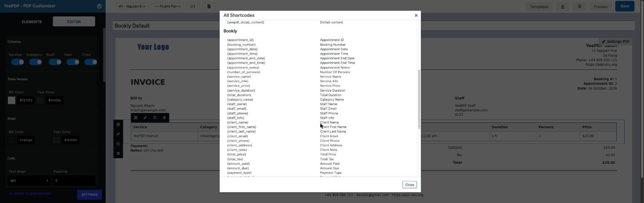
Task: Open the shortcodes [/] toolbar button
Action: click(x=193, y=6)
